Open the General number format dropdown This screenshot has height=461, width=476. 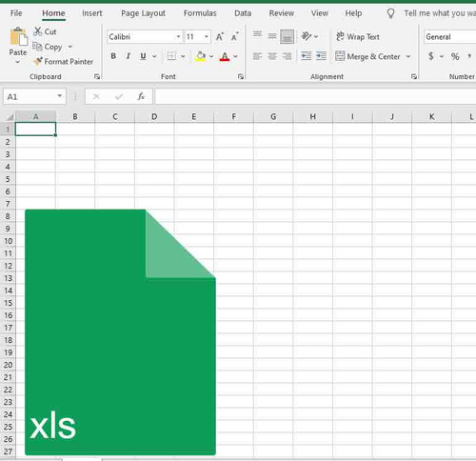point(450,37)
